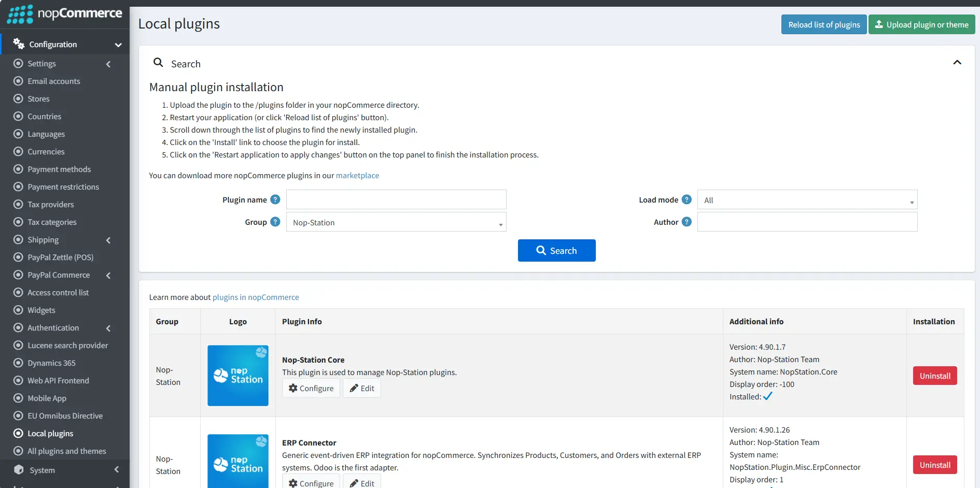Click the magnifier icon beside Search heading

158,63
